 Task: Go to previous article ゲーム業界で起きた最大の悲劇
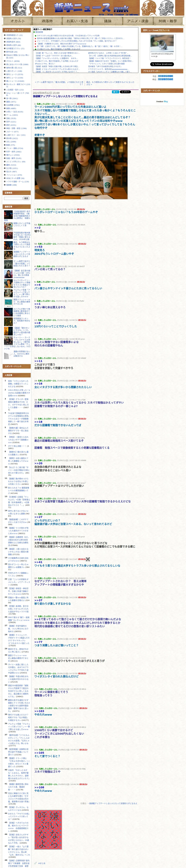pyautogui.click(x=59, y=83)
